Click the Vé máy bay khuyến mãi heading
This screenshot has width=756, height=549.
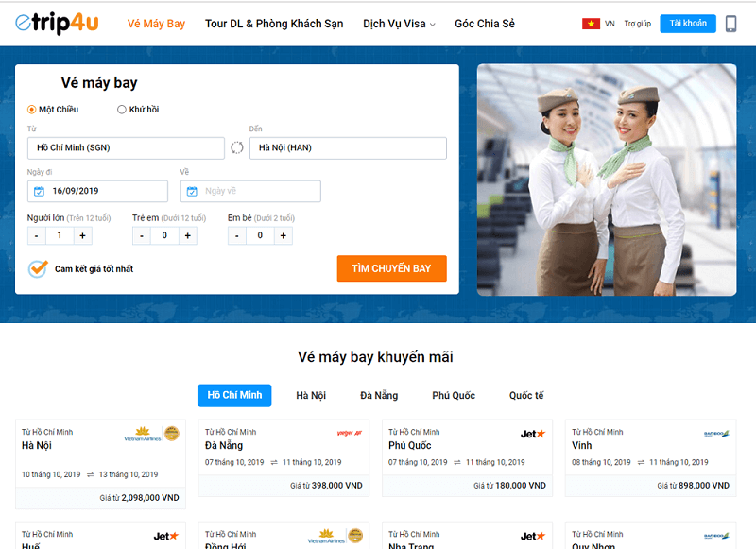click(x=375, y=357)
